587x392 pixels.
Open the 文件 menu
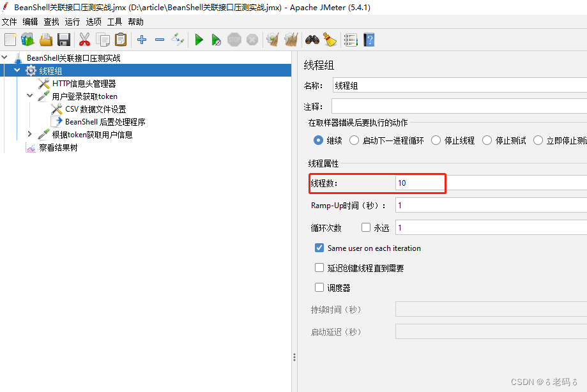[10, 21]
